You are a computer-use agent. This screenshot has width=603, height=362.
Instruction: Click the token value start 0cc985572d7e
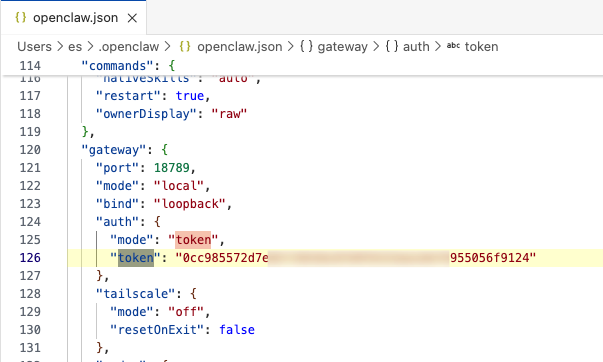coord(225,258)
